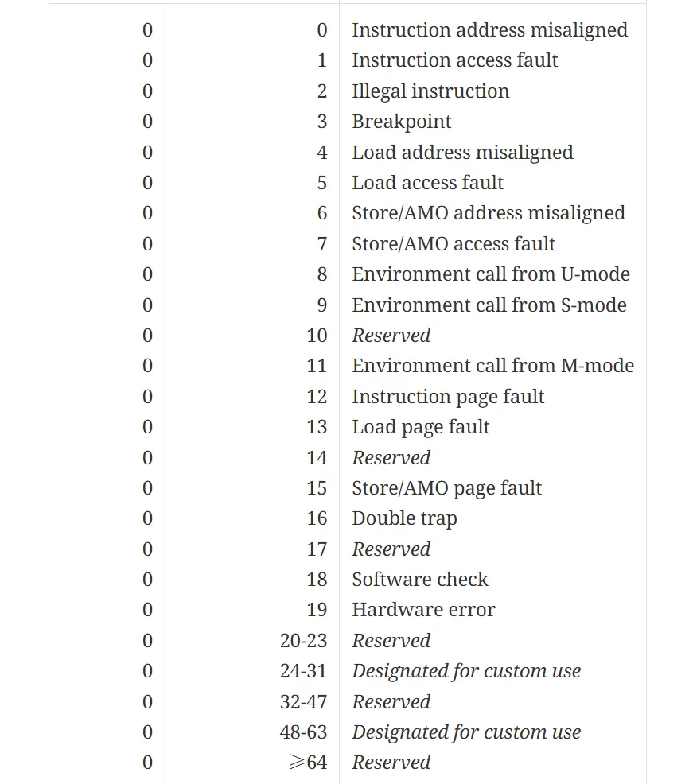Click "Environment call from U-mode" text
Screen dimensions: 693x784
pyautogui.click(x=491, y=274)
